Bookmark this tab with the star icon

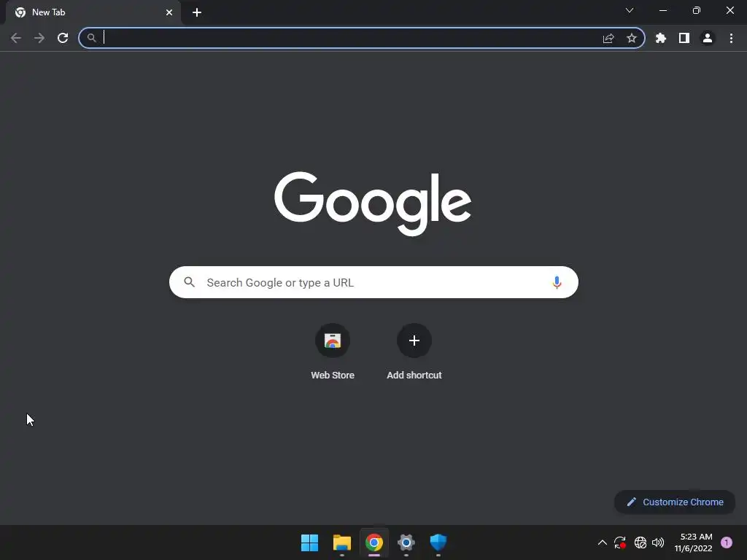pos(632,38)
